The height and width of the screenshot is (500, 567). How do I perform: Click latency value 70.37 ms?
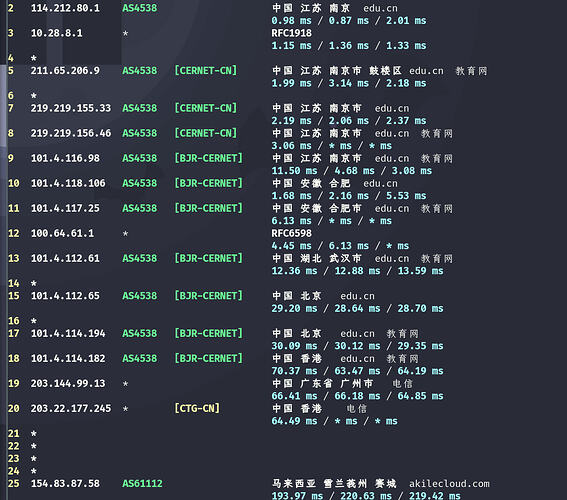[294, 371]
